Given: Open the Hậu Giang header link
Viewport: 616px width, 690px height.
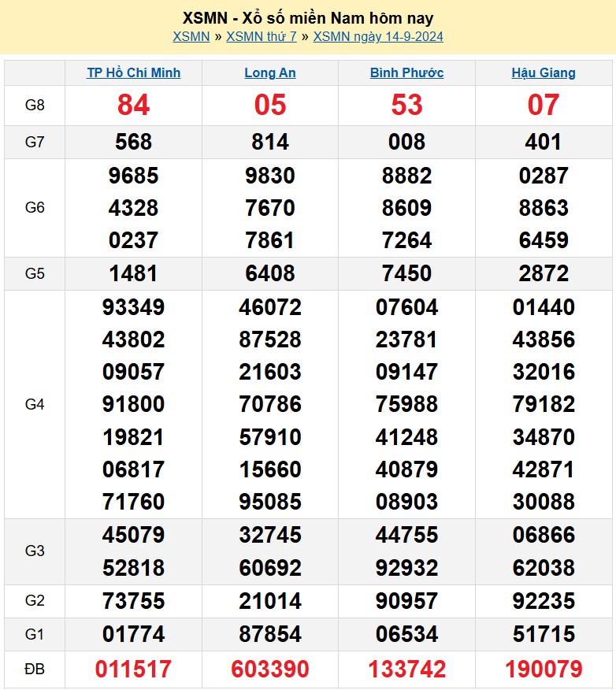Looking at the screenshot, I should coord(544,72).
